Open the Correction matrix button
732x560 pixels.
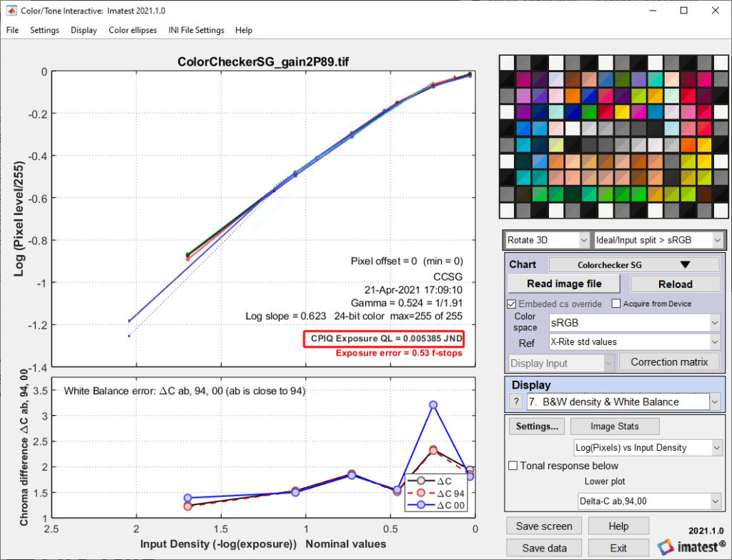pos(669,362)
